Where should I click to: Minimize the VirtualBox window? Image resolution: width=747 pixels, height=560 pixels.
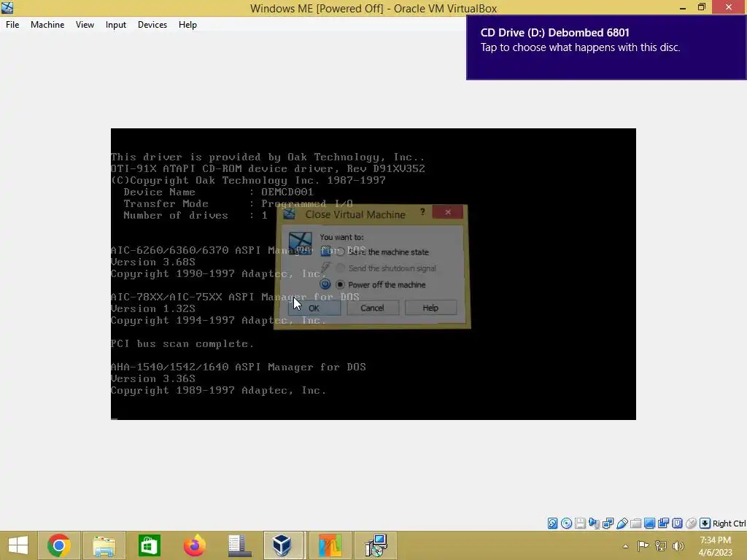683,7
